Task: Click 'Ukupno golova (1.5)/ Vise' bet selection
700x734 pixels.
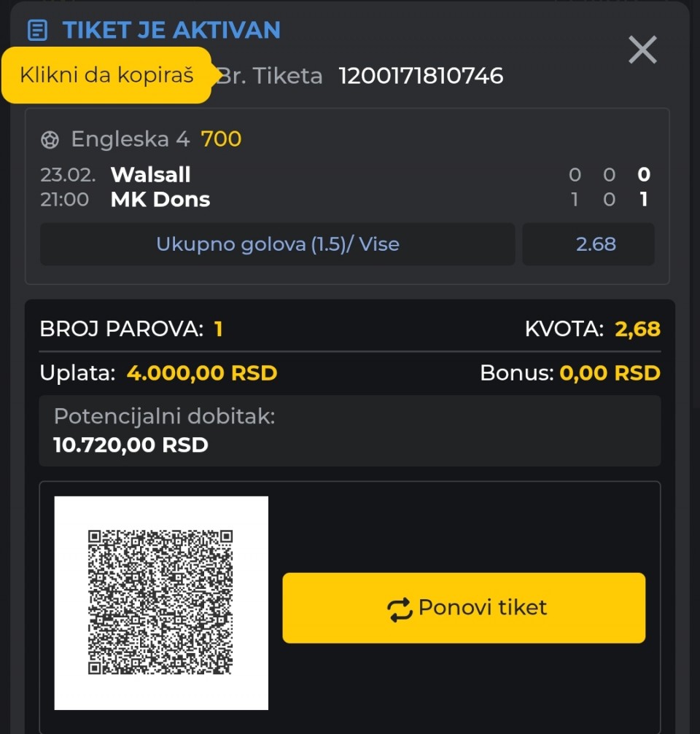Action: tap(277, 244)
